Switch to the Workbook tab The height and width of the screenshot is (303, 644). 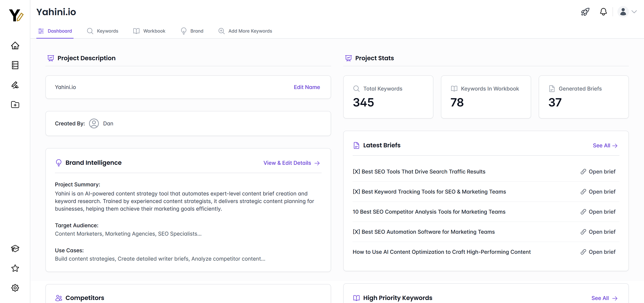(149, 31)
